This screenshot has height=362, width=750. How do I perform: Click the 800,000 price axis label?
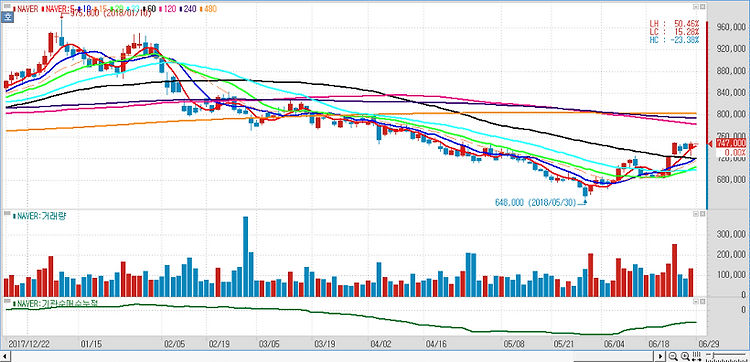(x=732, y=115)
